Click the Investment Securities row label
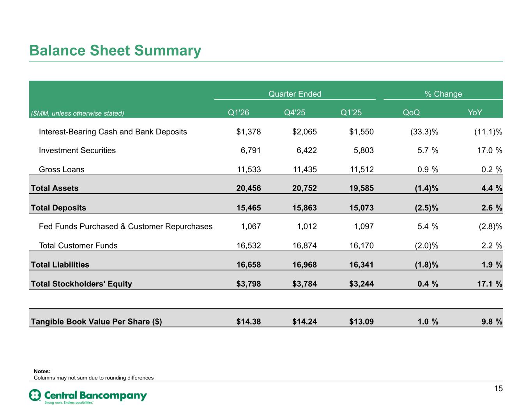 (77, 150)
